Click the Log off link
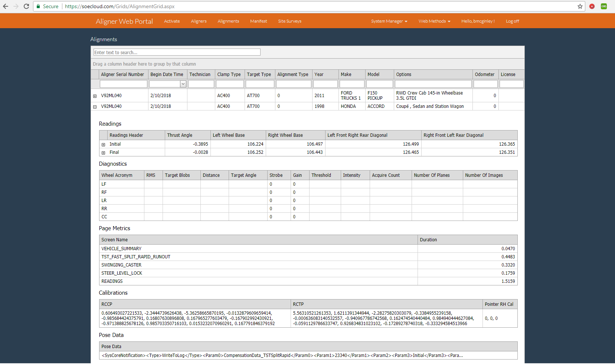615x364 pixels. (x=512, y=21)
